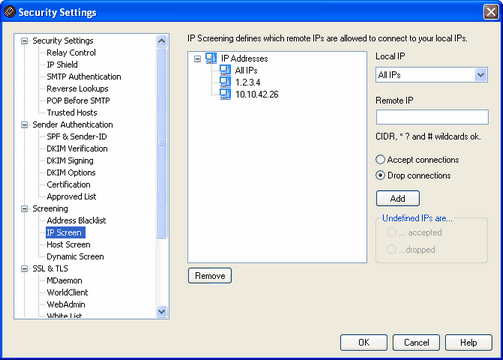
Task: Click the navigation tree scroll down arrow
Action: [162, 312]
